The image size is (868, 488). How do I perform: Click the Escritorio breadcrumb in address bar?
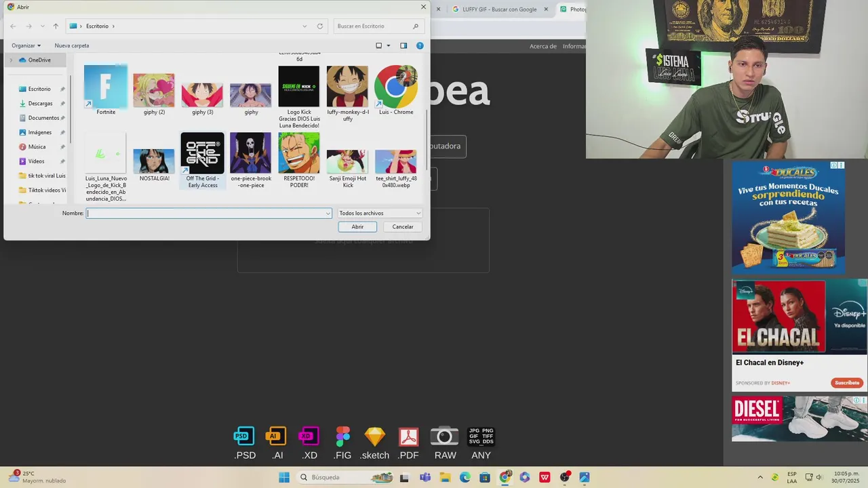click(x=97, y=26)
